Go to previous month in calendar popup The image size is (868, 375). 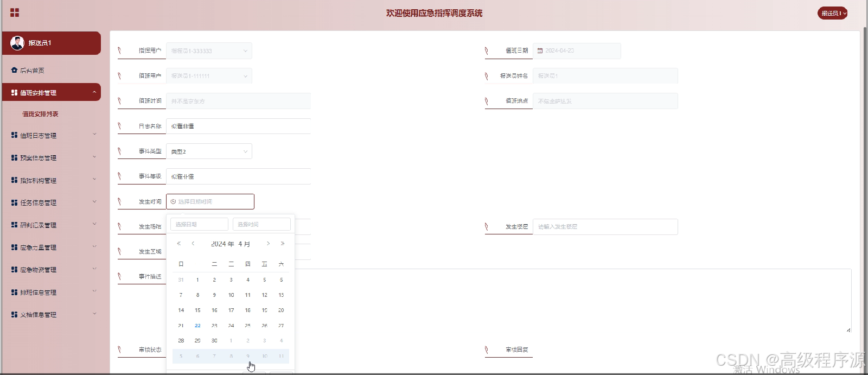click(193, 244)
